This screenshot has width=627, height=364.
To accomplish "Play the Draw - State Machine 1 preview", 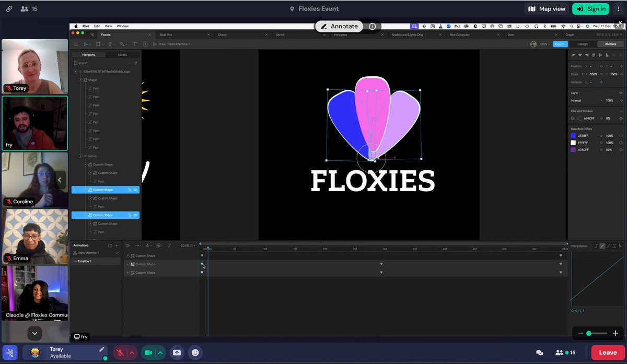I will [x=155, y=44].
